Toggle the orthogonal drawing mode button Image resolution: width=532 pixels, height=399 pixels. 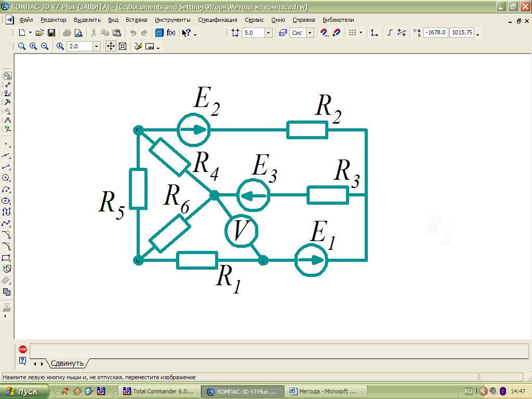coord(390,33)
